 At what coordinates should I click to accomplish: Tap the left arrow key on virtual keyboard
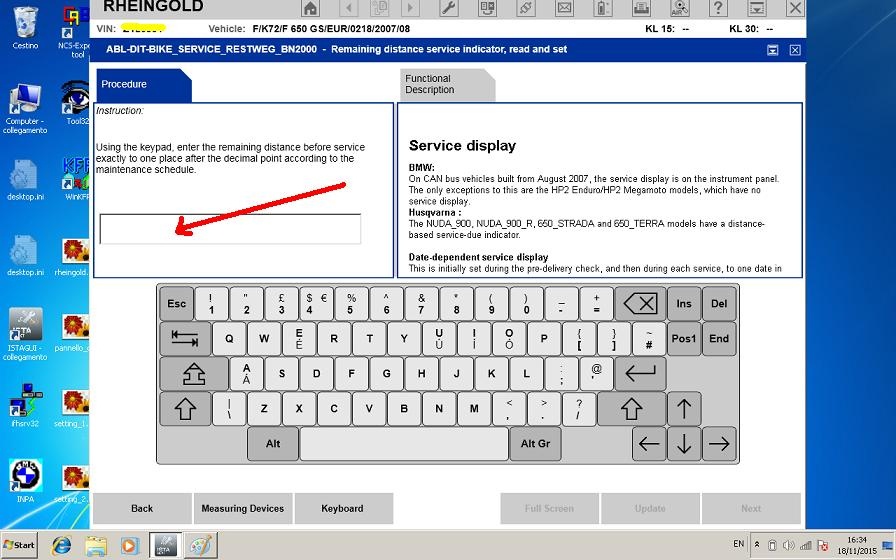(649, 443)
